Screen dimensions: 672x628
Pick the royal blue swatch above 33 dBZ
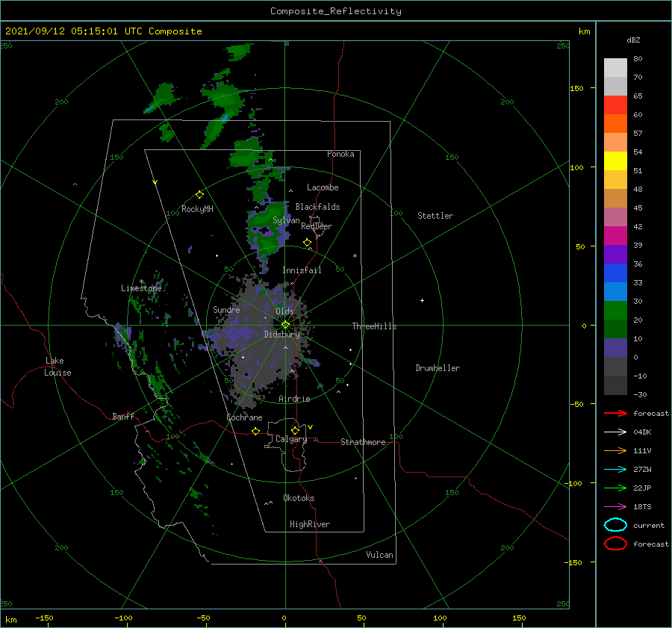pyautogui.click(x=615, y=273)
